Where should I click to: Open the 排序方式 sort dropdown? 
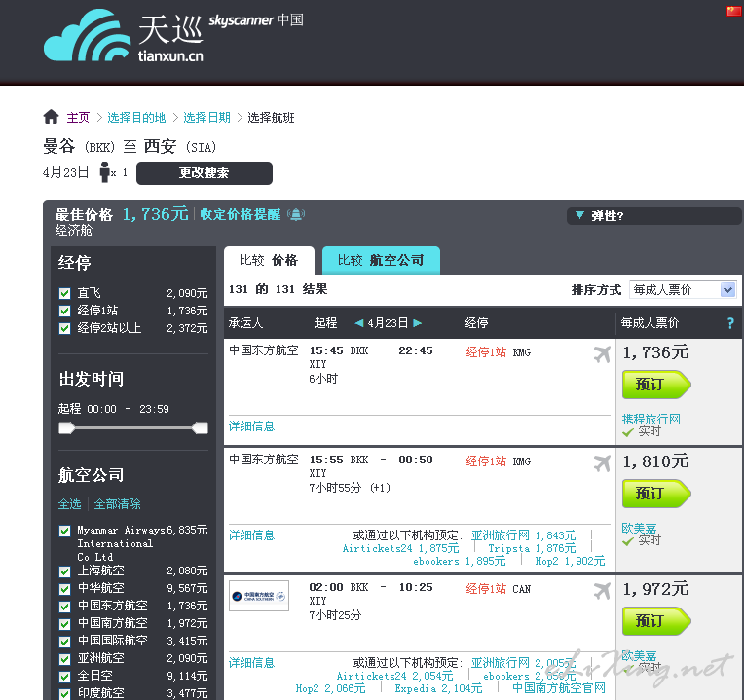(683, 290)
